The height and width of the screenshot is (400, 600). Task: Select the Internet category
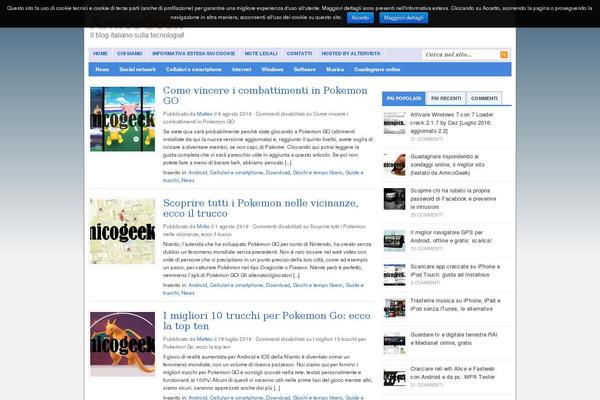click(x=242, y=69)
